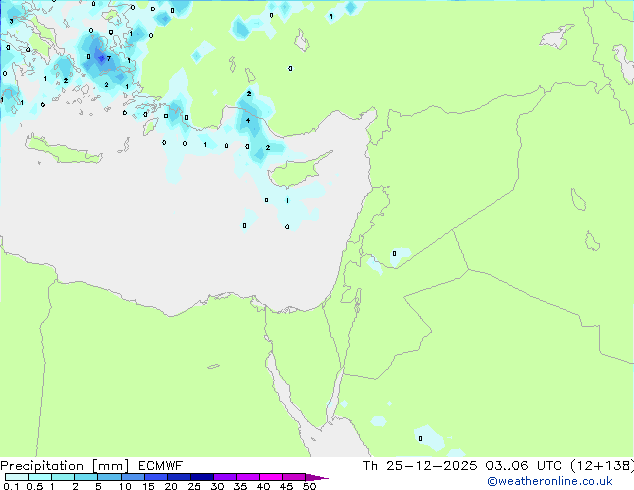Click the 0.1–0.5 mm legend color swatch
The image size is (634, 490).
17,477
